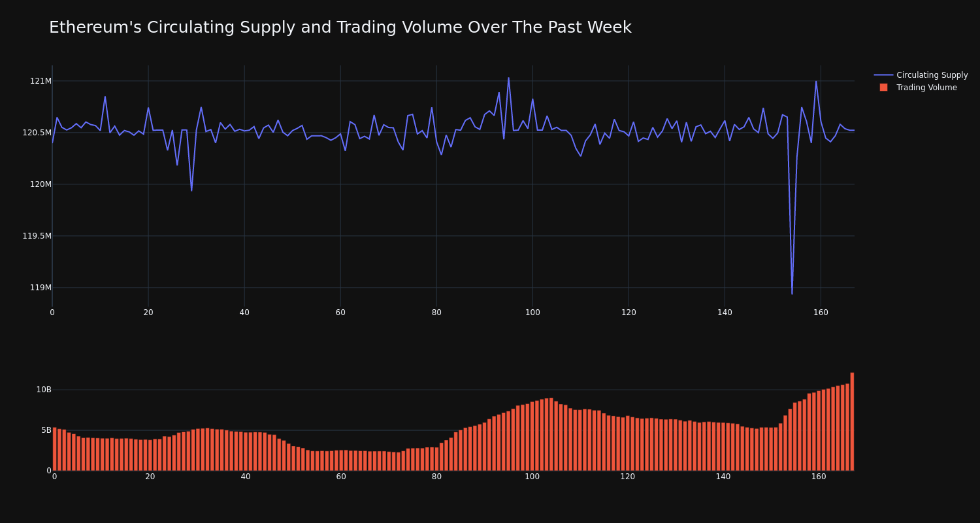Click the 121M y-axis label
The image size is (980, 523).
pos(41,81)
